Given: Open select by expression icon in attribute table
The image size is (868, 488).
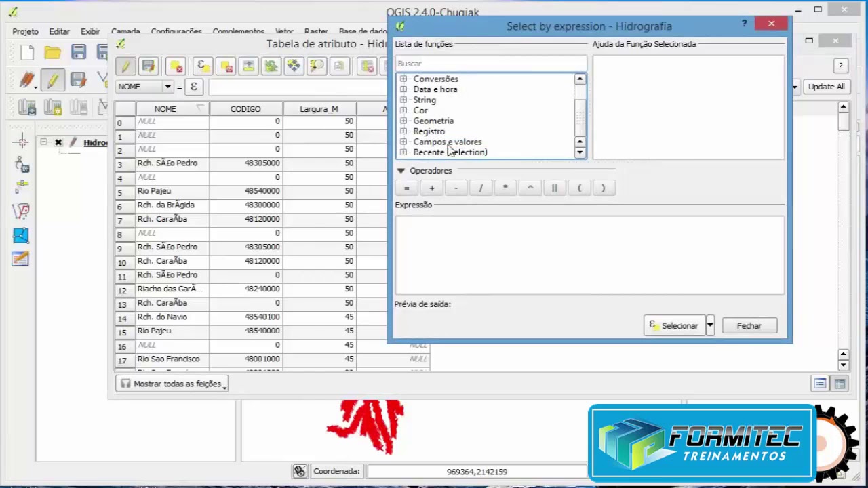Looking at the screenshot, I should (201, 66).
